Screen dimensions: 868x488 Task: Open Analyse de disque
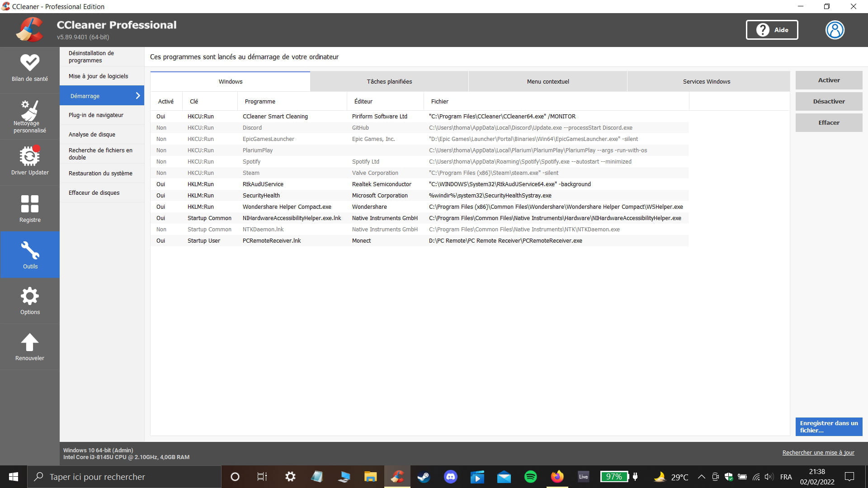102,134
